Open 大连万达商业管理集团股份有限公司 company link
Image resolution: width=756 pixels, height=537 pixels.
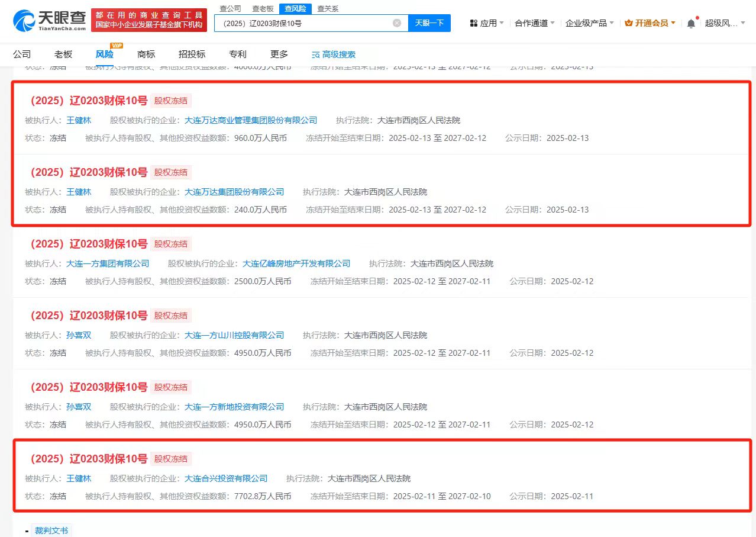251,120
